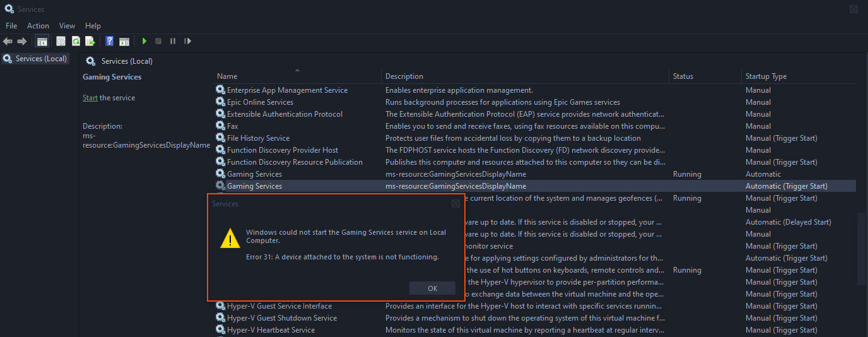
Task: Click the Start link under Gaming Services
Action: tap(90, 98)
